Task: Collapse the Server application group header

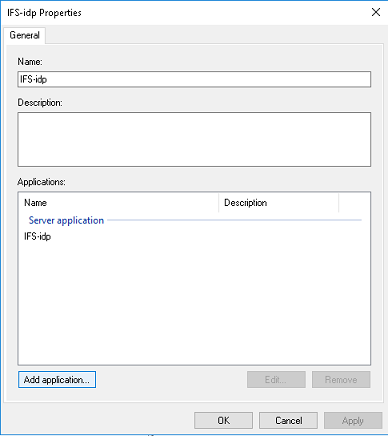Action: tap(66, 220)
